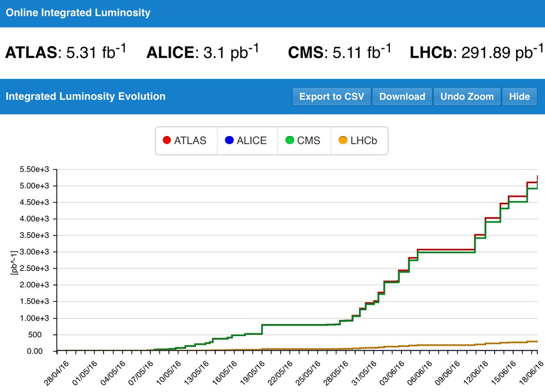This screenshot has width=545, height=392.
Task: Click the LHCb 291.89 pb-1 value
Action: tap(476, 52)
